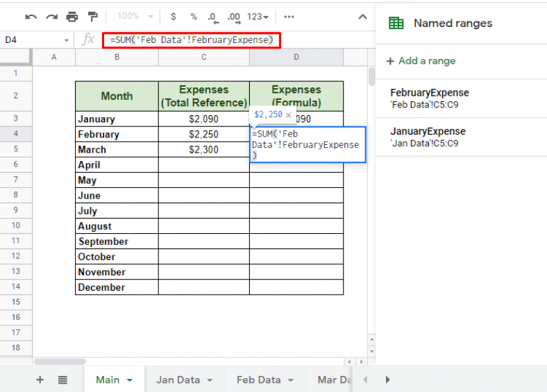Apply the percent format icon
The height and width of the screenshot is (392, 547).
(194, 17)
